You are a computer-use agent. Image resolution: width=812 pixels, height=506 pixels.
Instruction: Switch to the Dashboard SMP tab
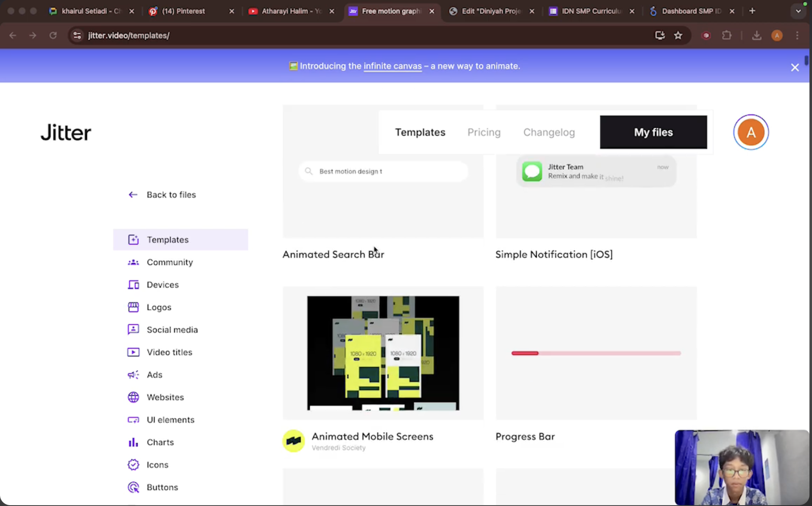pos(692,11)
